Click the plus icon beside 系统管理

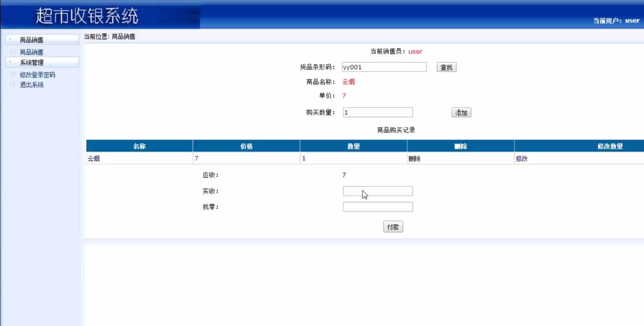[10, 62]
